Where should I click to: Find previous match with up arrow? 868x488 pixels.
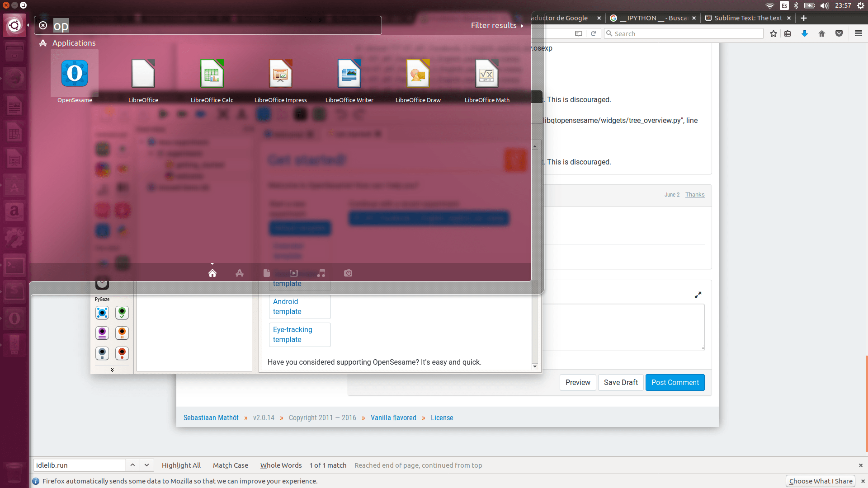point(132,465)
